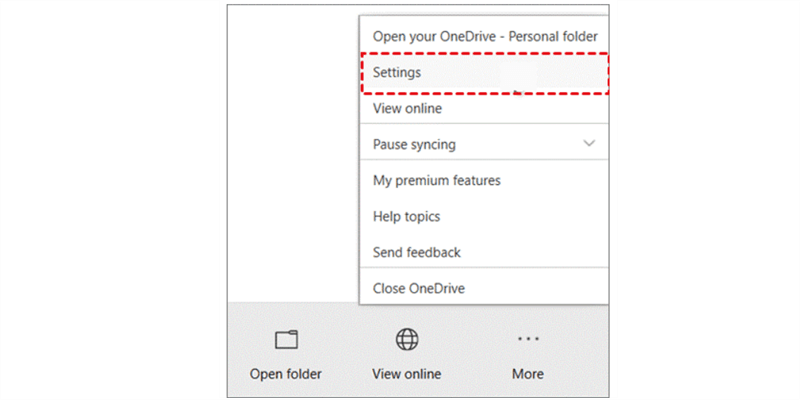Viewport: 800px width, 400px height.
Task: Open My premium features
Action: coord(436,181)
